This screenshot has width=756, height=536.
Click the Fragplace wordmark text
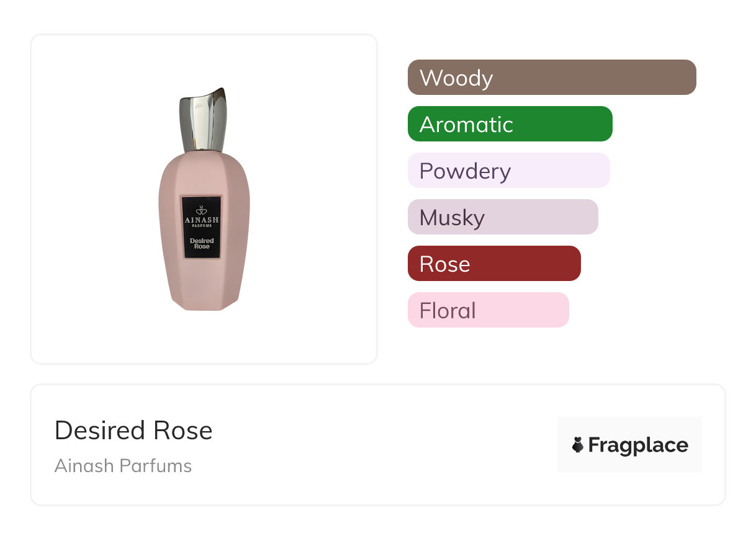pos(638,445)
